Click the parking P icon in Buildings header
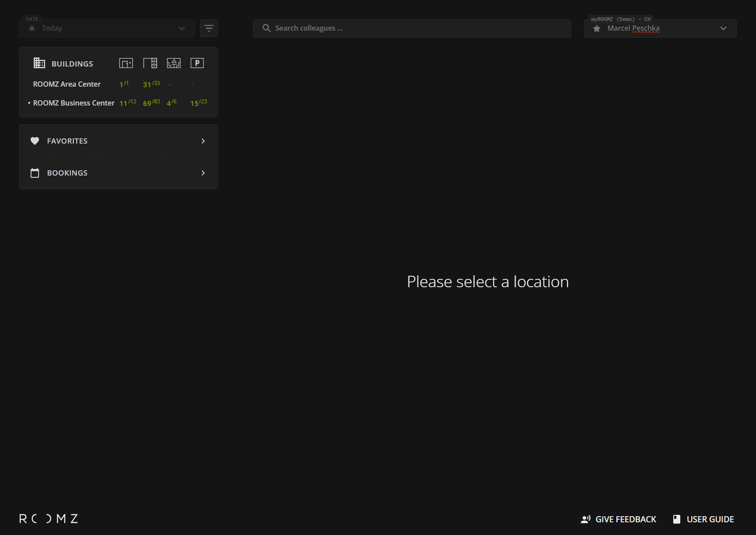Screen dimensions: 756x535 [x=197, y=63]
